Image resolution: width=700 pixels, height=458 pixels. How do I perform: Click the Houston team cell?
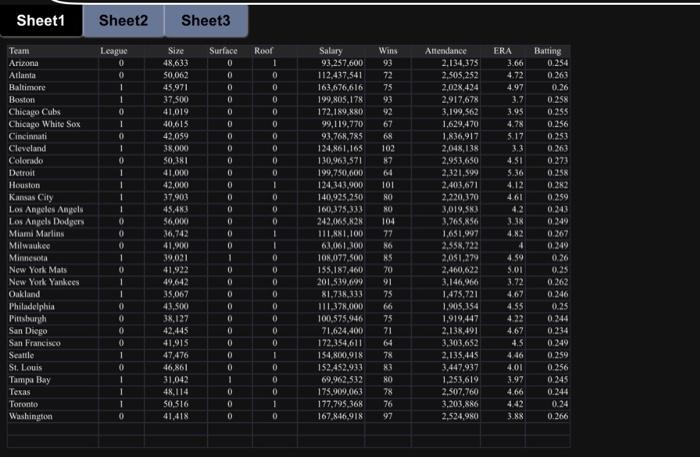53,185
